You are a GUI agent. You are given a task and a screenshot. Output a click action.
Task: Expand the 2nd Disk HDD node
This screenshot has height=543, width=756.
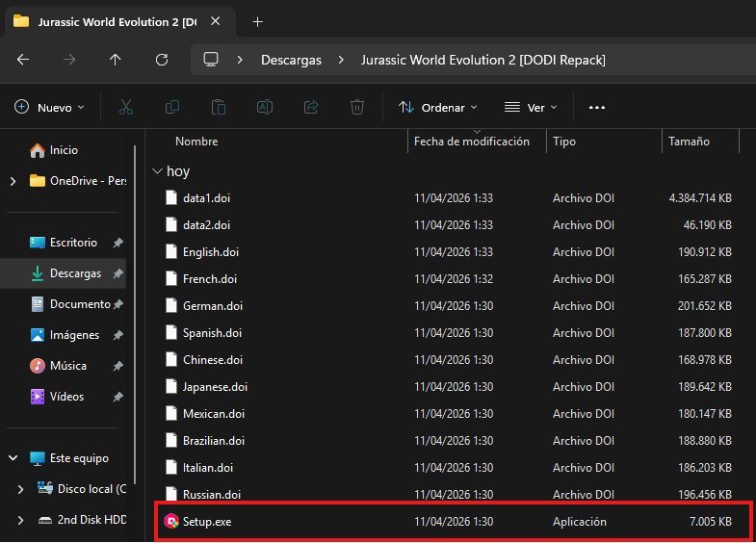20,520
